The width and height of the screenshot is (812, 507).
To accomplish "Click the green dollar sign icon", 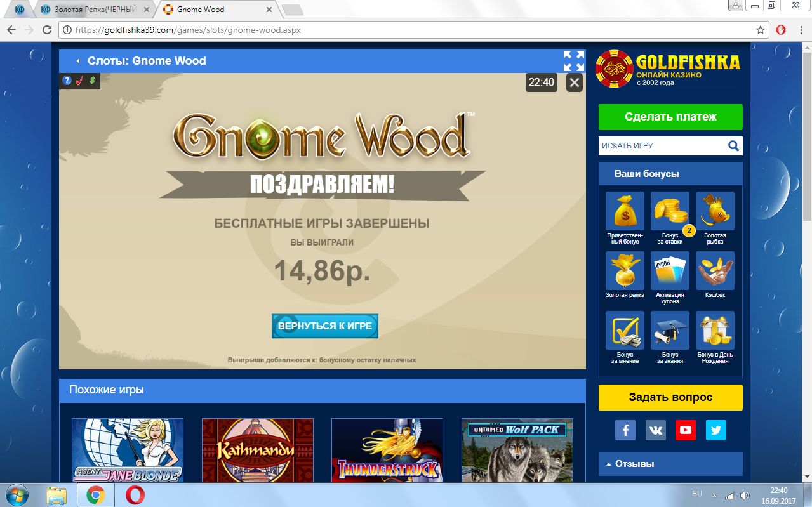I will pos(93,81).
